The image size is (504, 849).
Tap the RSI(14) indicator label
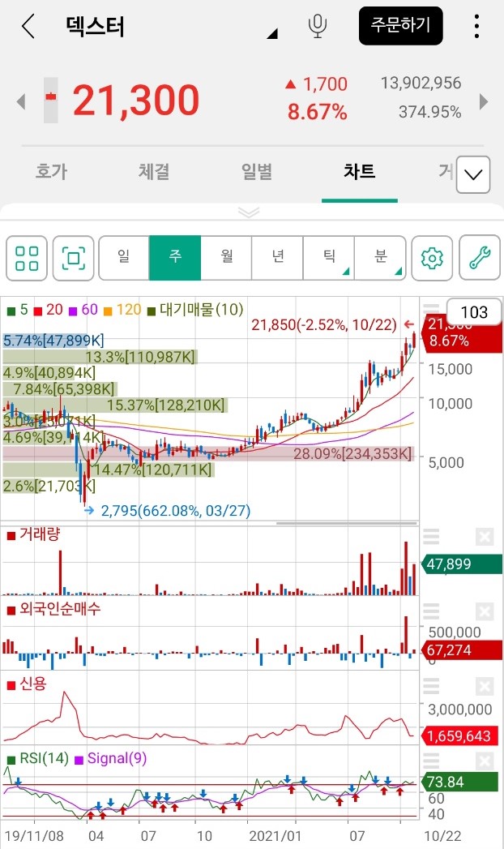[x=45, y=758]
